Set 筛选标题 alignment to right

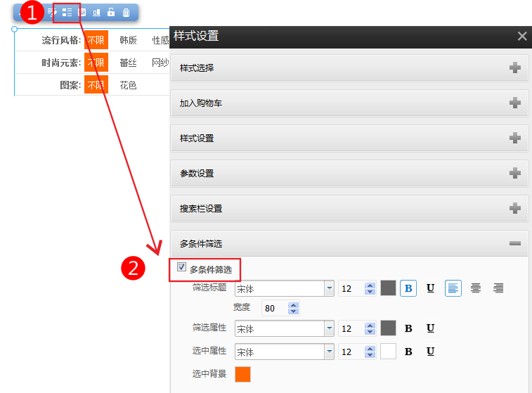pos(498,288)
